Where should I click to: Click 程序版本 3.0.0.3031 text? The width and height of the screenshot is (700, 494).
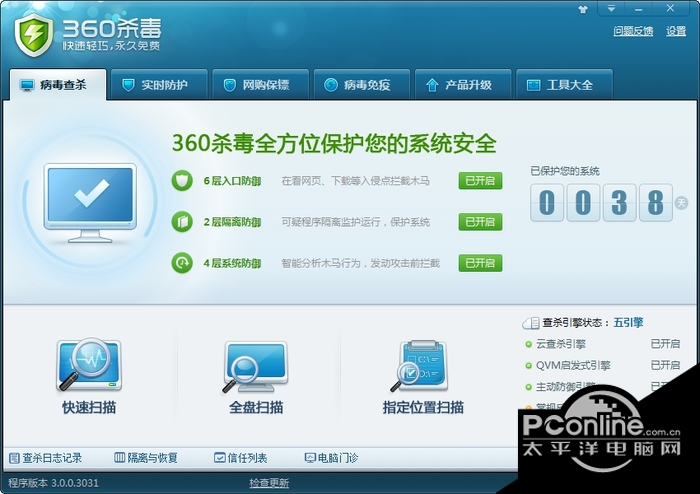[53, 483]
